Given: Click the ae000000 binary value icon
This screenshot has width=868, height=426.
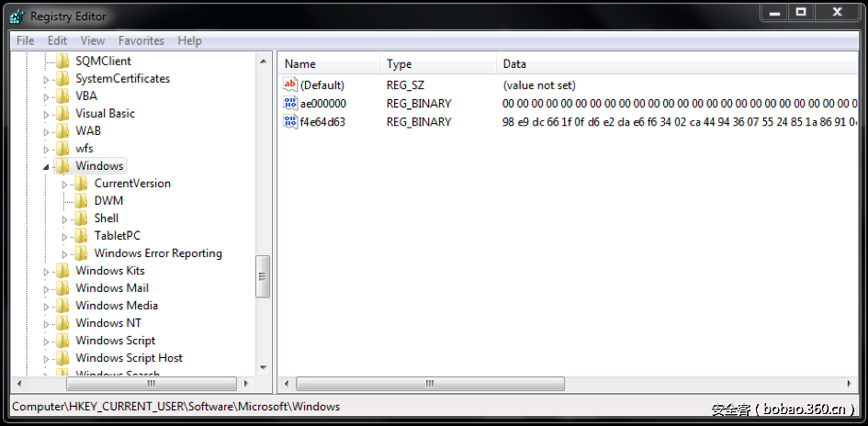Looking at the screenshot, I should point(290,103).
